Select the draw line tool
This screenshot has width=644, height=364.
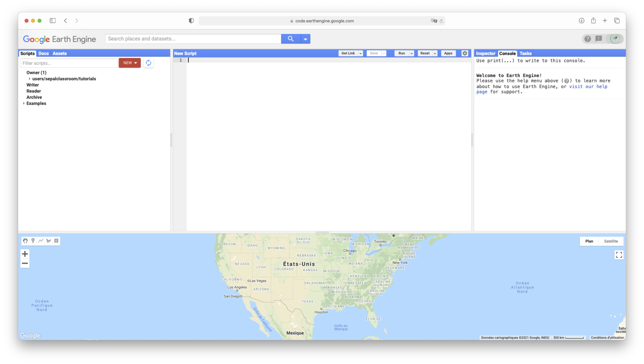click(x=41, y=241)
